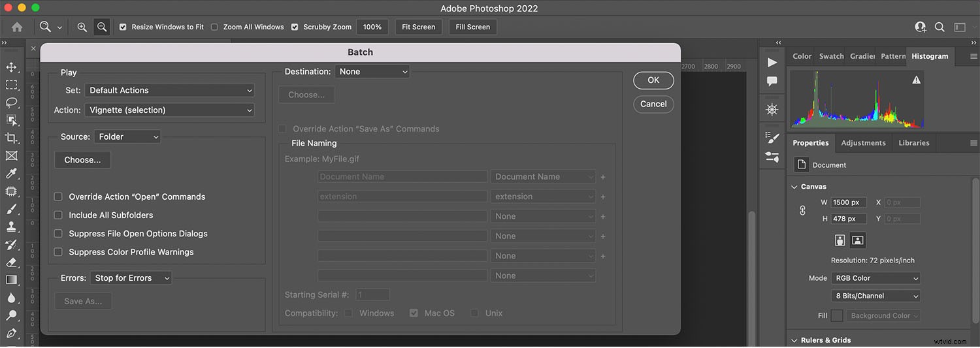The height and width of the screenshot is (348, 980).
Task: Enable Zoom All Windows checkbox
Action: tap(214, 27)
